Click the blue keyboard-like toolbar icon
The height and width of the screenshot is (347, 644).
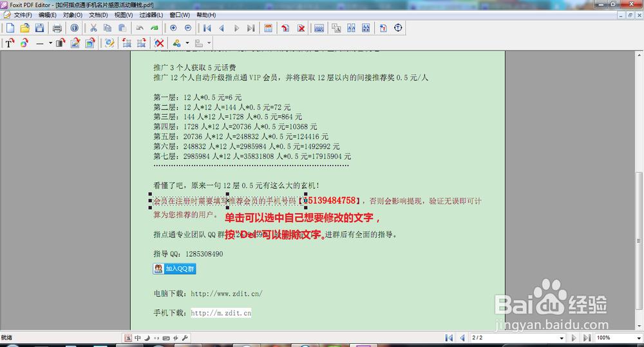(319, 28)
